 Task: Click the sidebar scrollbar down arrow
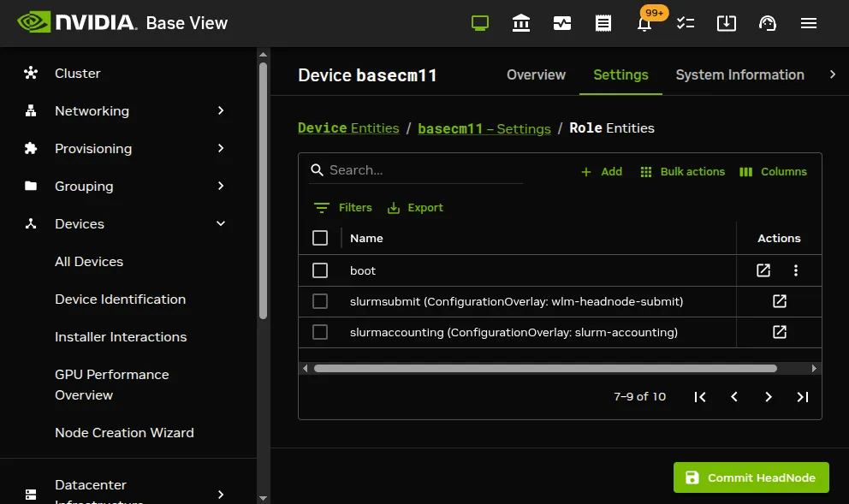coord(263,497)
